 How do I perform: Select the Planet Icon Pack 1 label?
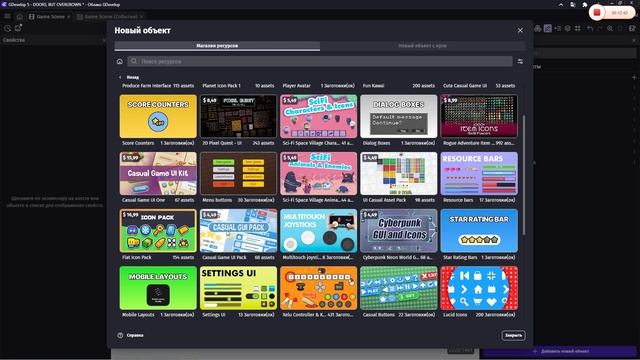pyautogui.click(x=222, y=86)
